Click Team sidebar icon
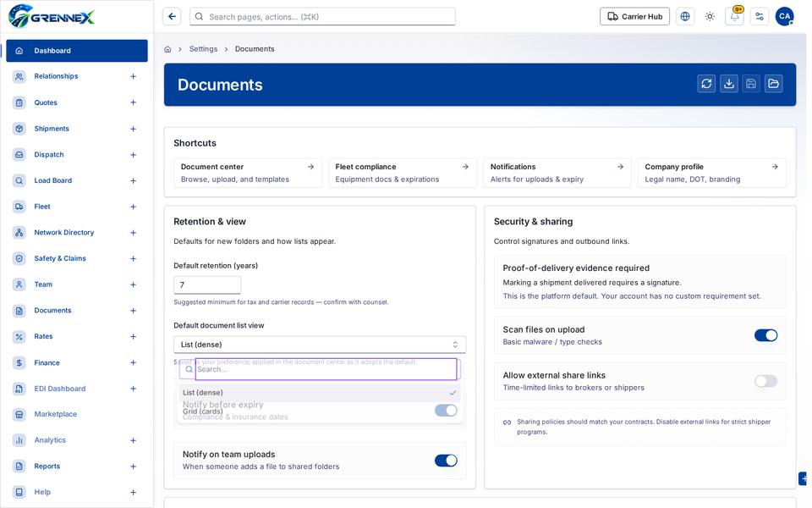The height and width of the screenshot is (508, 812). [x=19, y=284]
